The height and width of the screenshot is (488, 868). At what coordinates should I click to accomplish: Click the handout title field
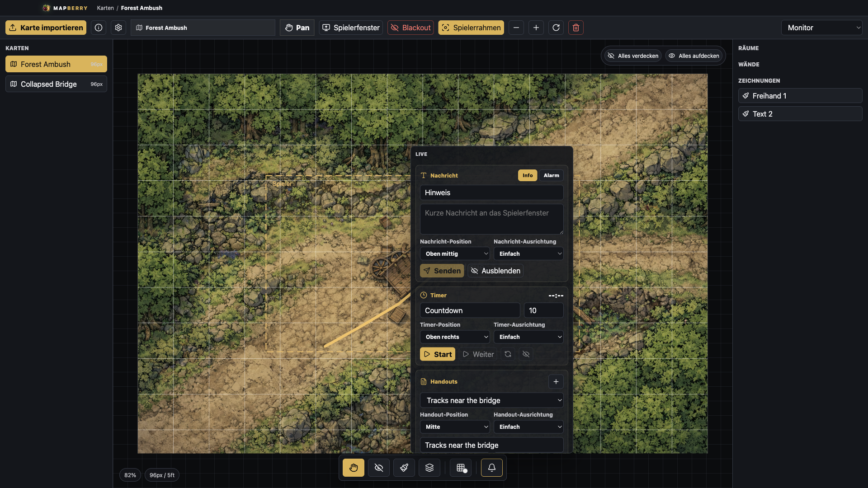(492, 445)
